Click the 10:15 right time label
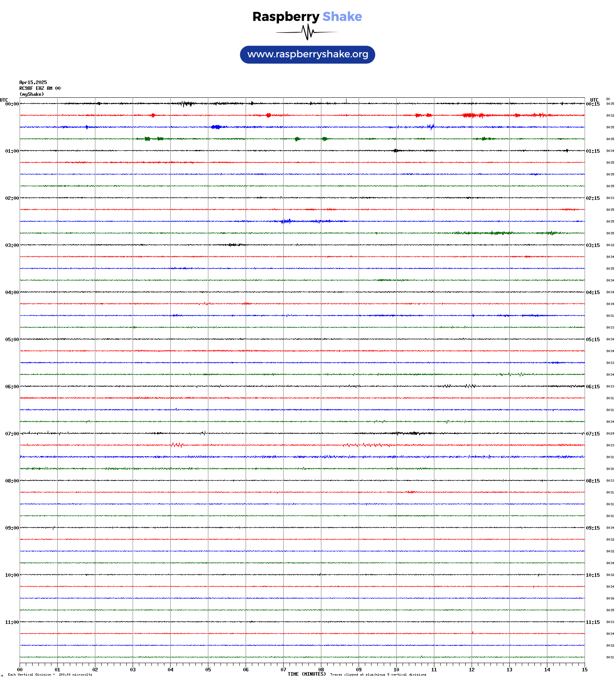 (593, 575)
